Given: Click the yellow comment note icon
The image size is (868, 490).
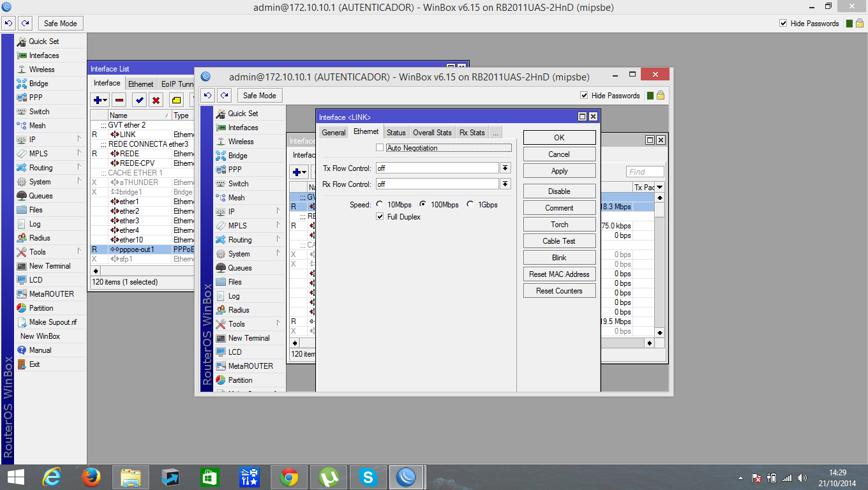Looking at the screenshot, I should click(x=176, y=100).
